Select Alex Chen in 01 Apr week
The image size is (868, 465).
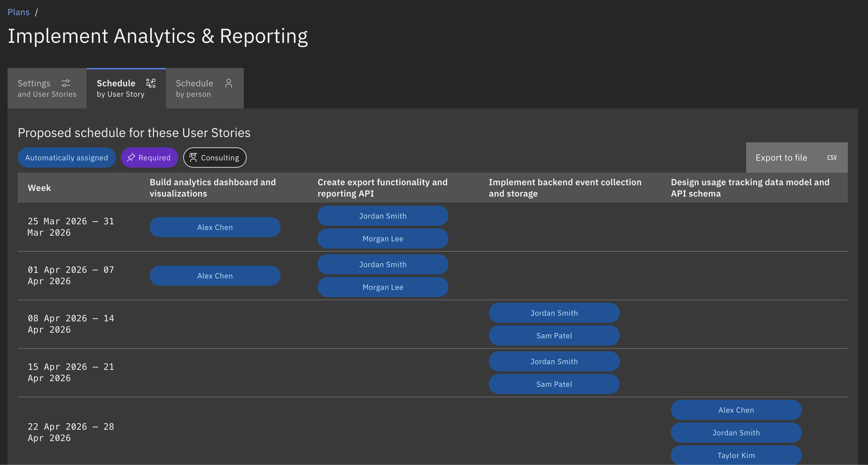[x=215, y=276]
